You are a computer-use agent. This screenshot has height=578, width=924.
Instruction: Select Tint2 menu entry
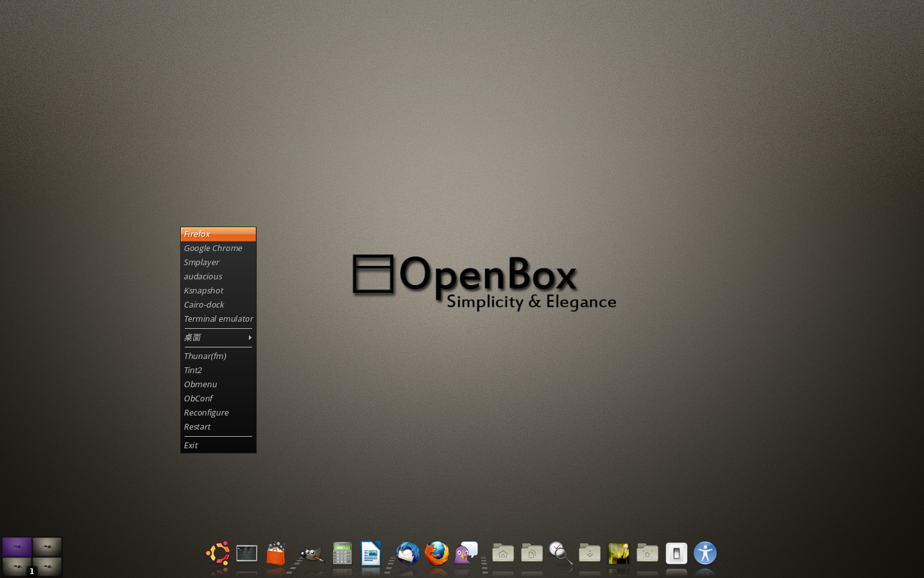(x=218, y=371)
